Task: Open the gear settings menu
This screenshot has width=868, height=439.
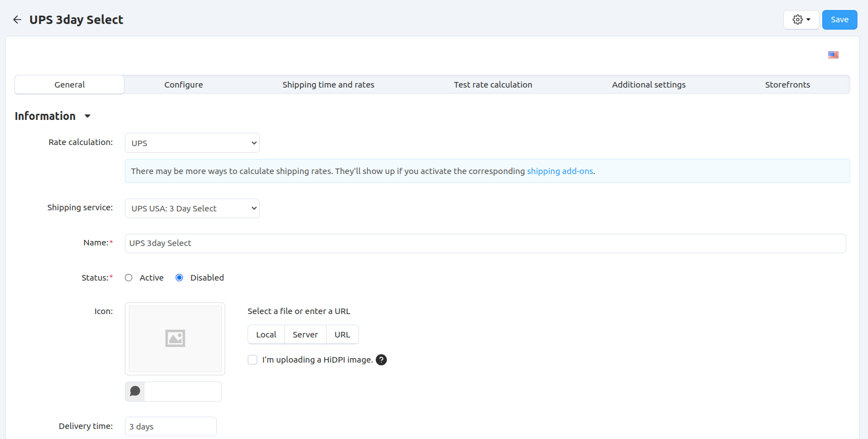Action: [x=801, y=20]
